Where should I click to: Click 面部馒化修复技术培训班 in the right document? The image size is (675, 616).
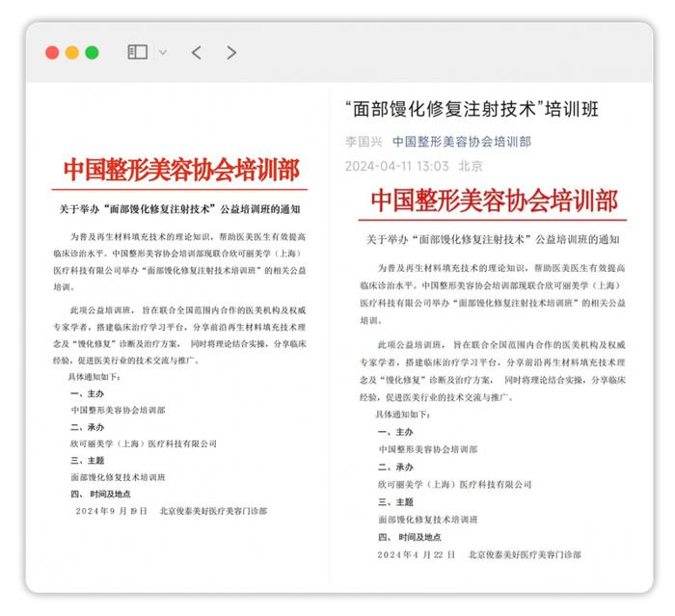pos(428,520)
